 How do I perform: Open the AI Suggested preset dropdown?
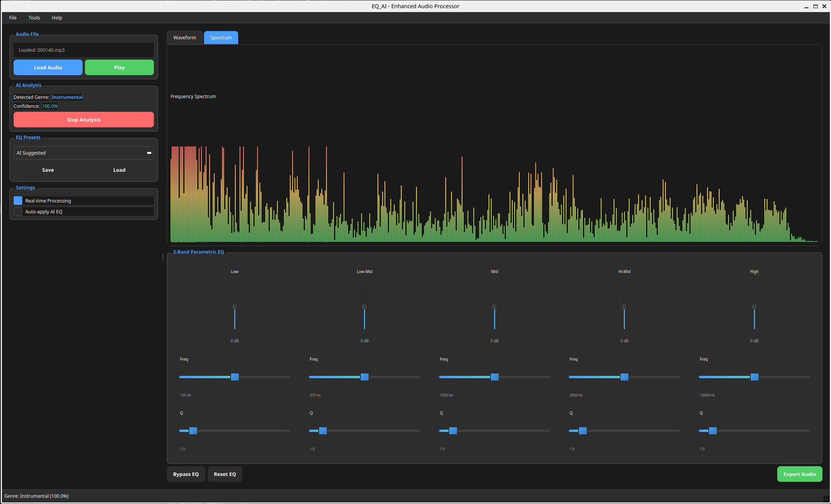[x=83, y=153]
